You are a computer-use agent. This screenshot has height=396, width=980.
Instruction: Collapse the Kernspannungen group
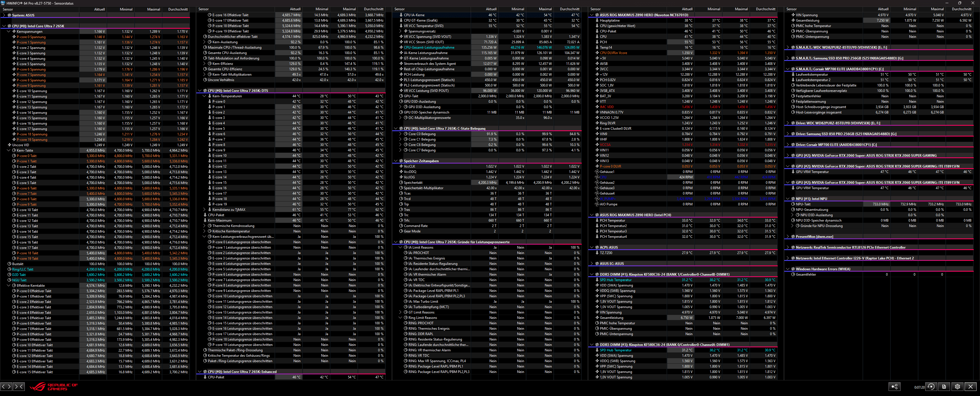pos(9,32)
